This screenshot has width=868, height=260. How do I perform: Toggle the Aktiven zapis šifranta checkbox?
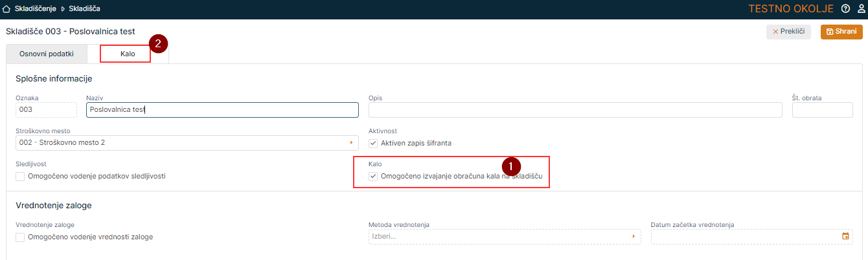tap(373, 143)
